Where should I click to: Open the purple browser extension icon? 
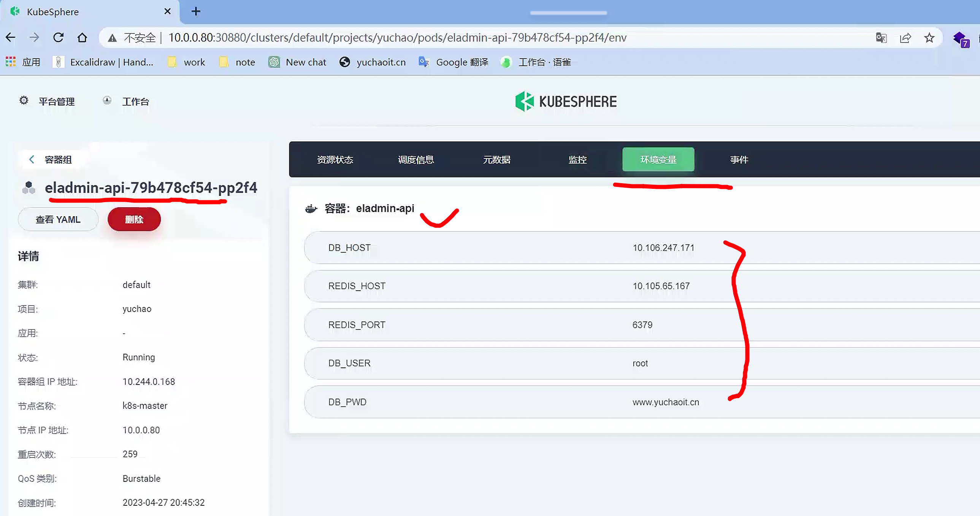coord(960,39)
